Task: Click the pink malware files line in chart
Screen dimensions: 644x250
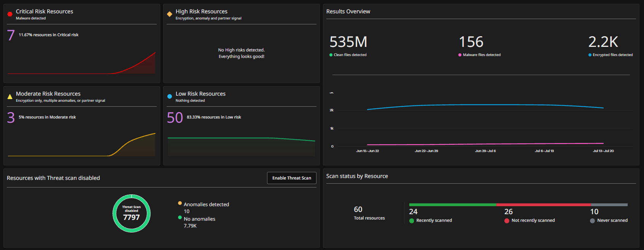Action: coord(485,144)
